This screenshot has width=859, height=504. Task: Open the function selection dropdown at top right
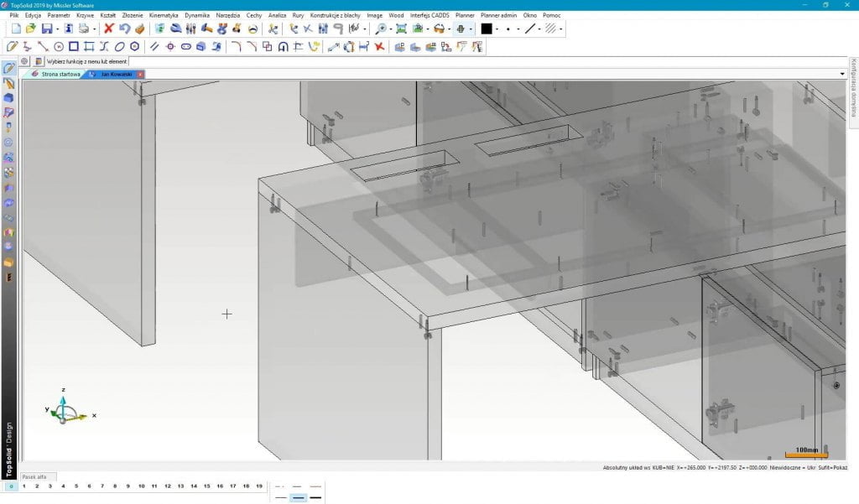point(843,74)
